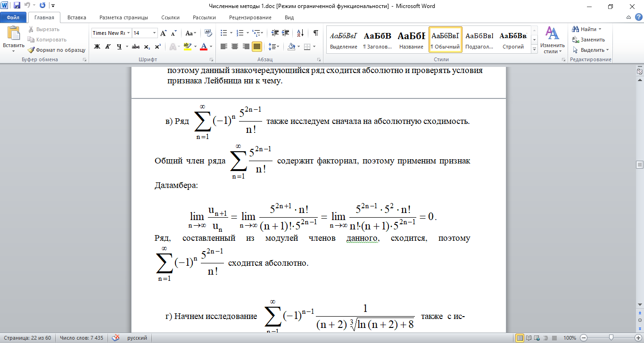Click the page count Страница: 22 из 60

27,338
